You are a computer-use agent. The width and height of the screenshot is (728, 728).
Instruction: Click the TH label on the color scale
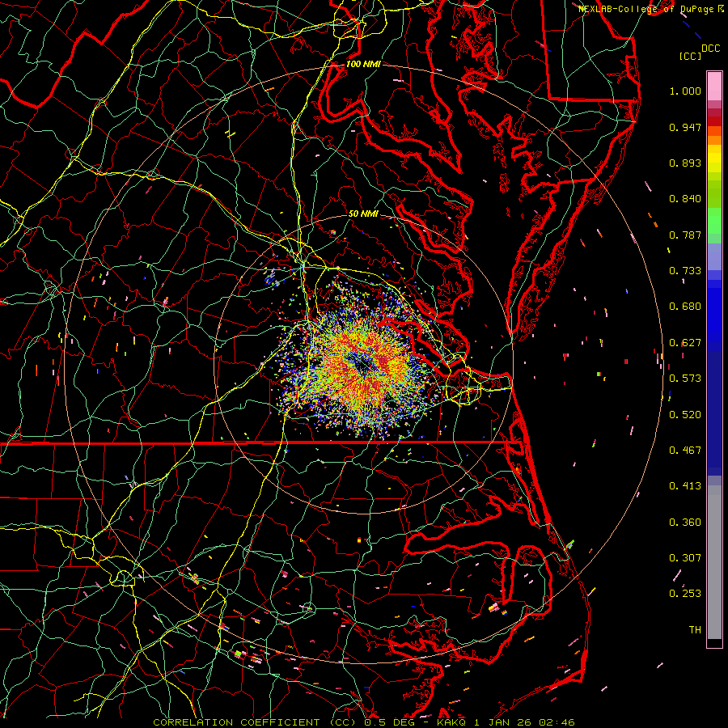[x=695, y=630]
